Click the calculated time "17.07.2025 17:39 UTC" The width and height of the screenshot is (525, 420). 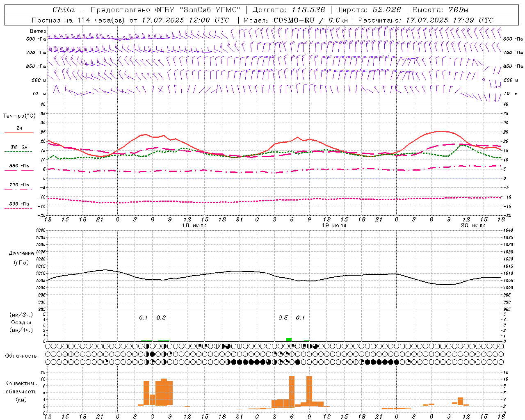(450, 20)
